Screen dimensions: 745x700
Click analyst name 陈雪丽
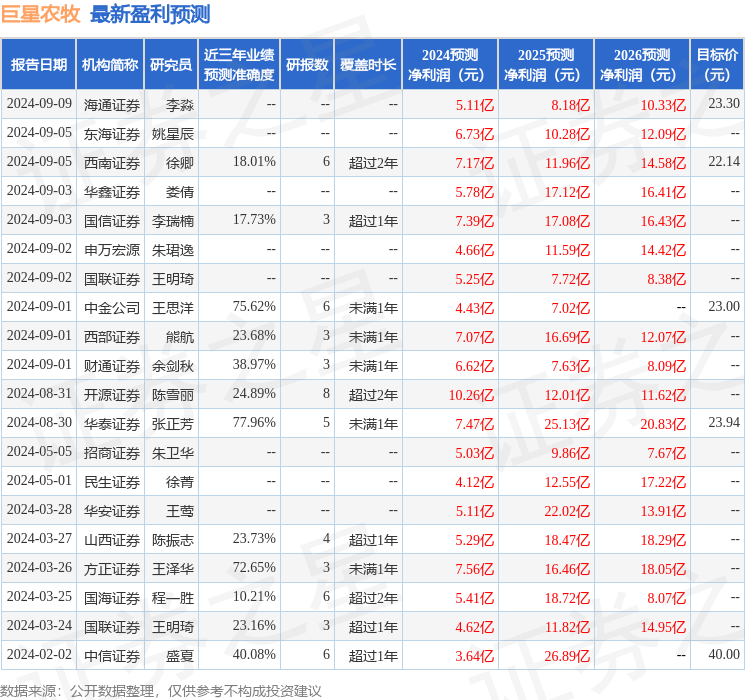click(x=173, y=395)
